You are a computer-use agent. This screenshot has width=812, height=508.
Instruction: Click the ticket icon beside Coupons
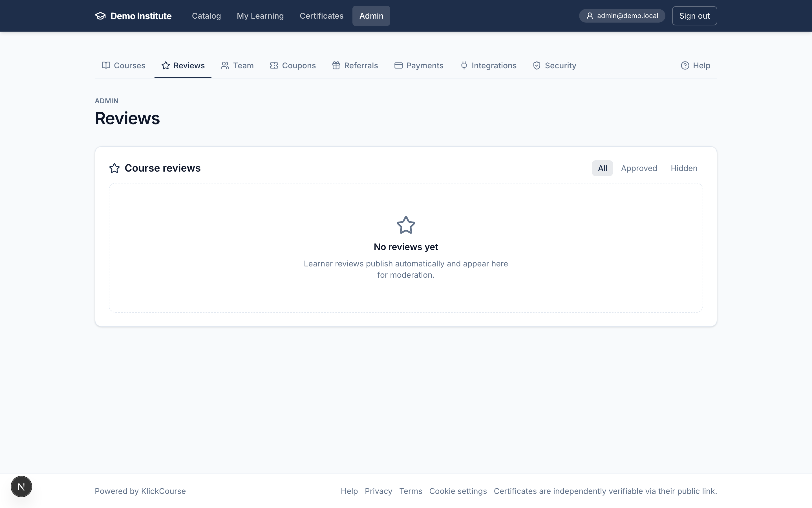point(274,65)
